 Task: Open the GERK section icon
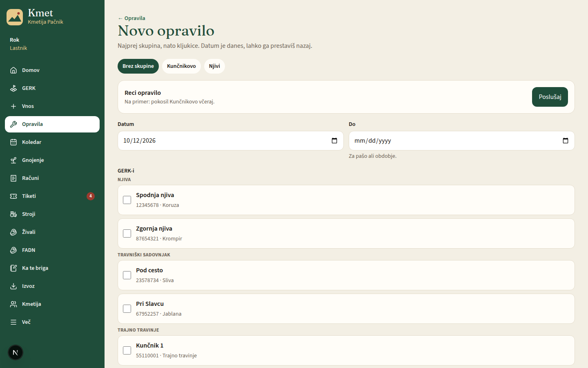pos(13,88)
